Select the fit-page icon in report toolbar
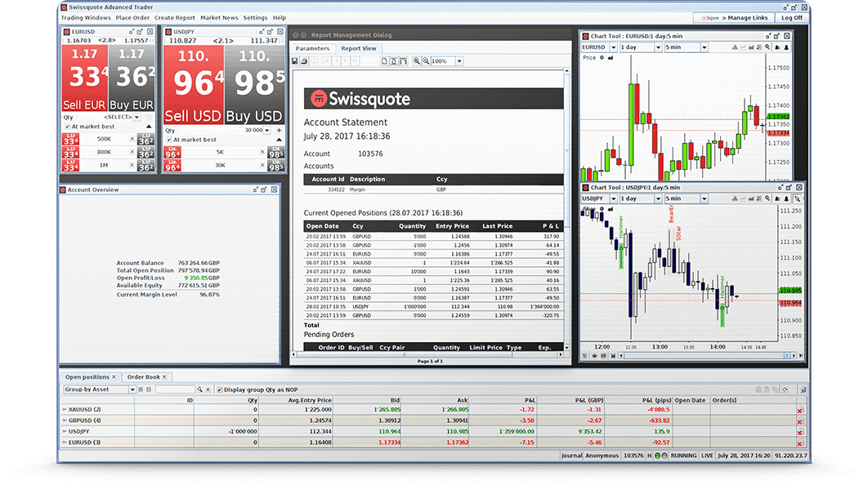 [394, 61]
